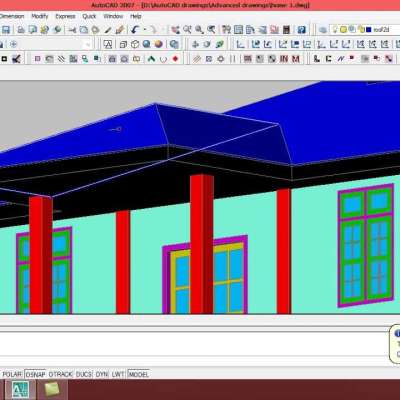400x400 pixels.
Task: Open the Express menu
Action: (x=65, y=16)
